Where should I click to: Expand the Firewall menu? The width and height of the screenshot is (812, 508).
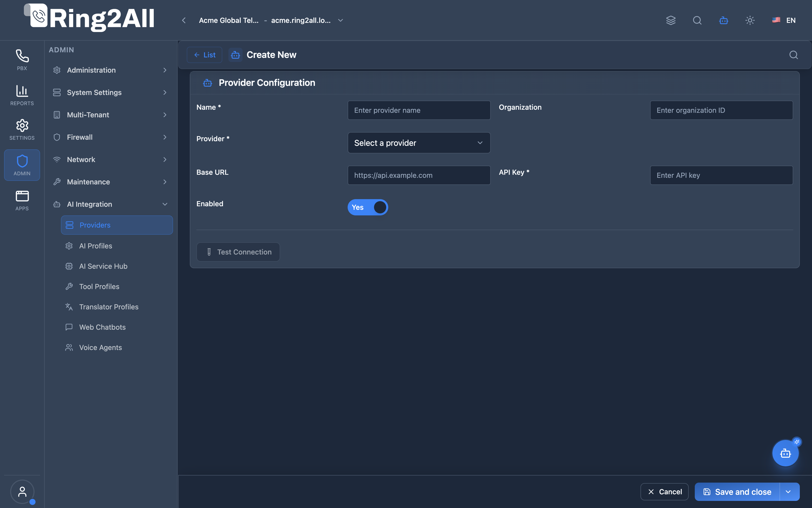tap(110, 137)
